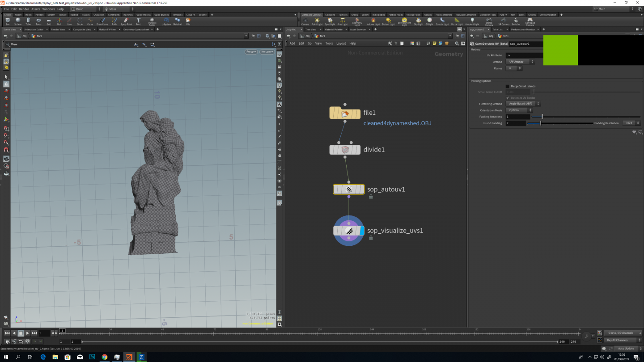Toggle display flag on sop_visualize_uvs1 node

coord(361,231)
